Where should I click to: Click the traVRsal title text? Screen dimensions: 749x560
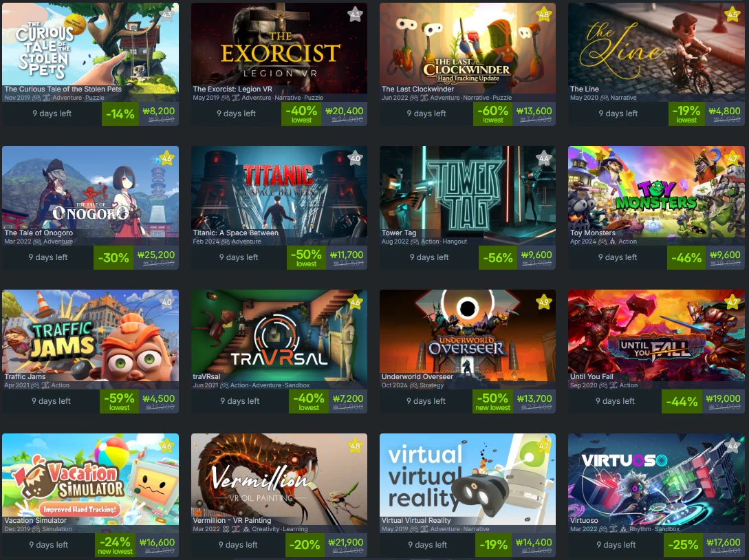(206, 376)
